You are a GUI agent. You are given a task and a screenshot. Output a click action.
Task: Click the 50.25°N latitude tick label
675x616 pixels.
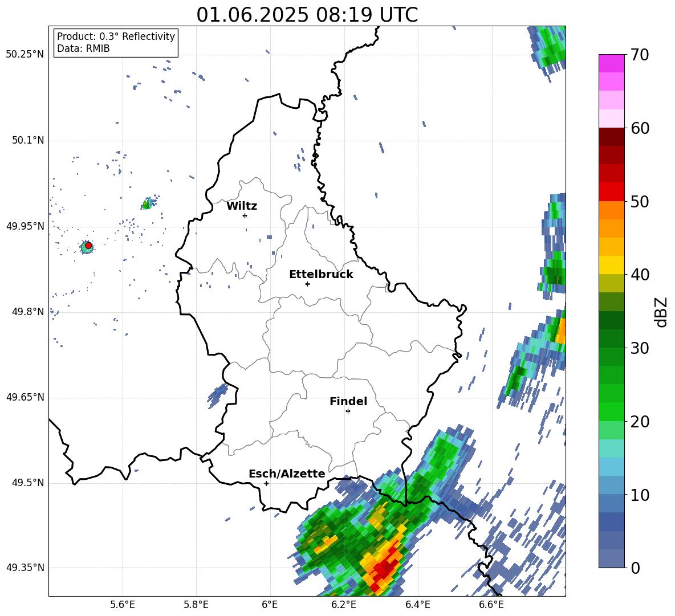tap(25, 55)
